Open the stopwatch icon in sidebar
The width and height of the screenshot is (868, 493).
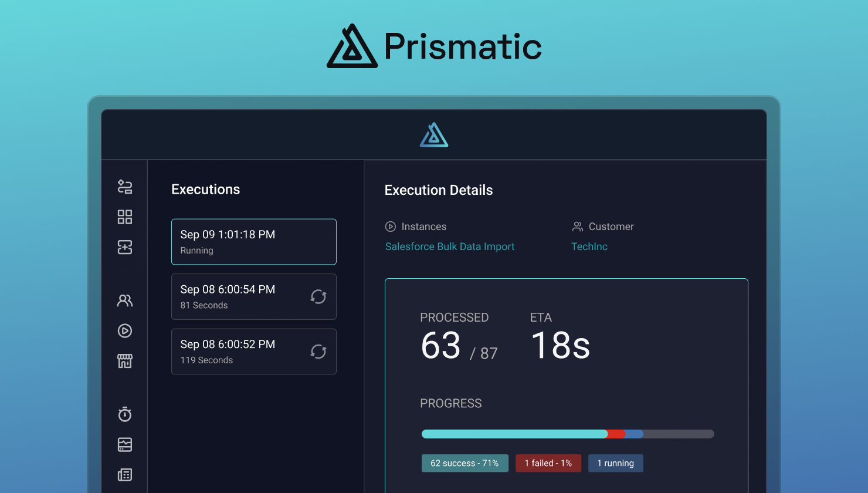coord(125,414)
